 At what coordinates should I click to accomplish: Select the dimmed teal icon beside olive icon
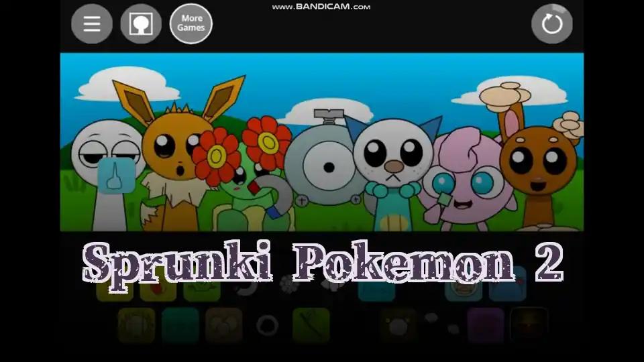point(180,325)
